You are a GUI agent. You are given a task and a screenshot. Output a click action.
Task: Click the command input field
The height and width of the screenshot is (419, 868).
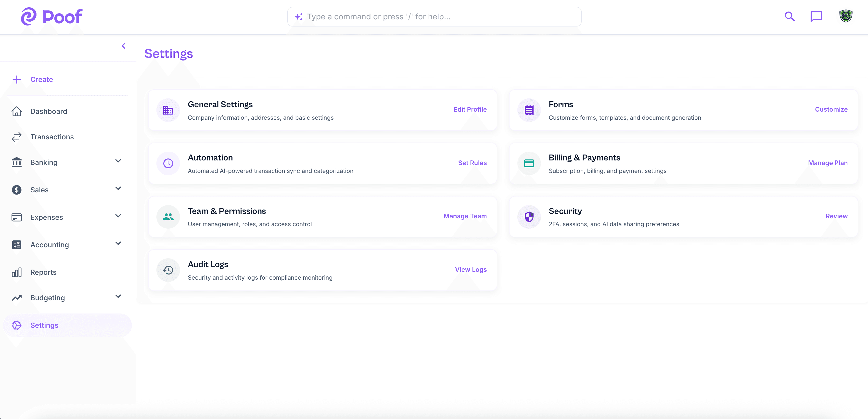[434, 16]
